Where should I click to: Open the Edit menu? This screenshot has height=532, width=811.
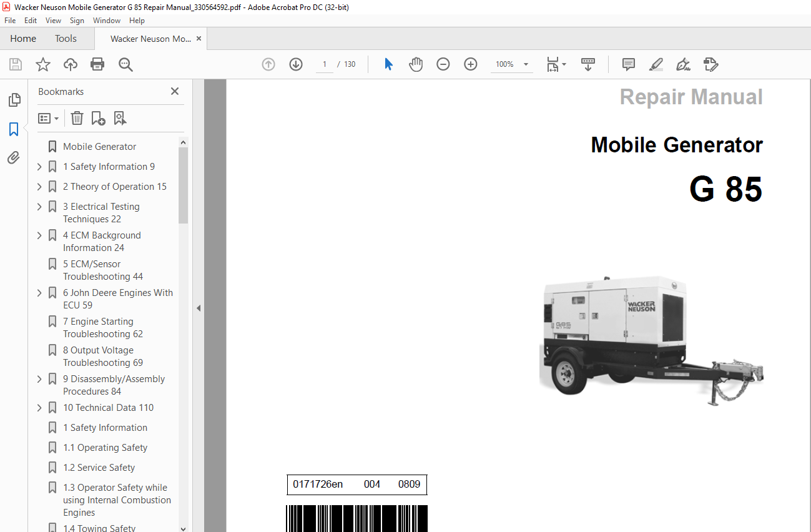tap(31, 21)
